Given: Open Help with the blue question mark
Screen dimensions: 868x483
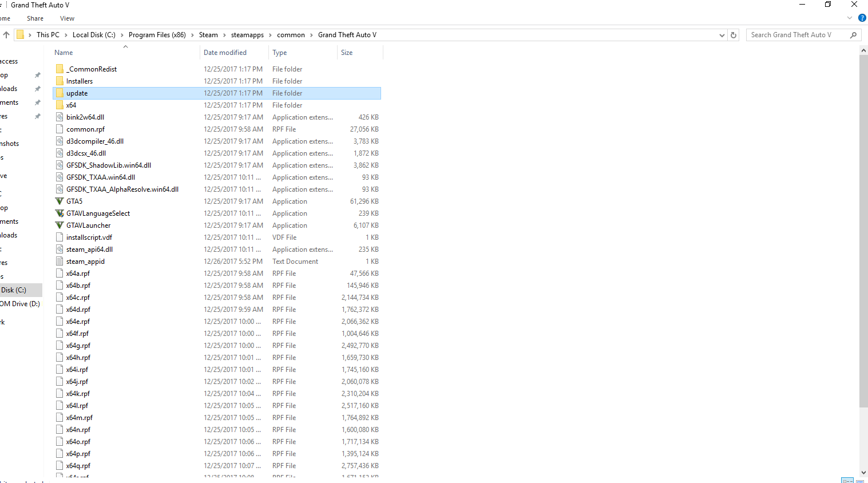Looking at the screenshot, I should (862, 18).
